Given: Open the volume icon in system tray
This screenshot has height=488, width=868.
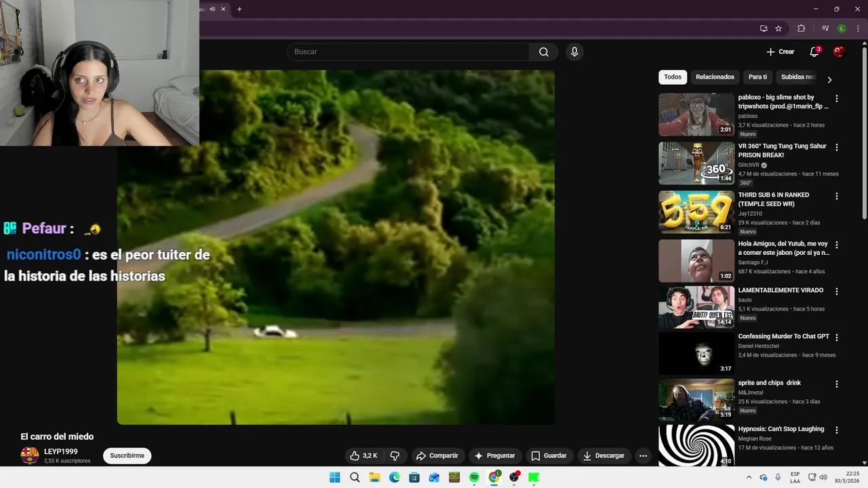Looking at the screenshot, I should [x=823, y=477].
